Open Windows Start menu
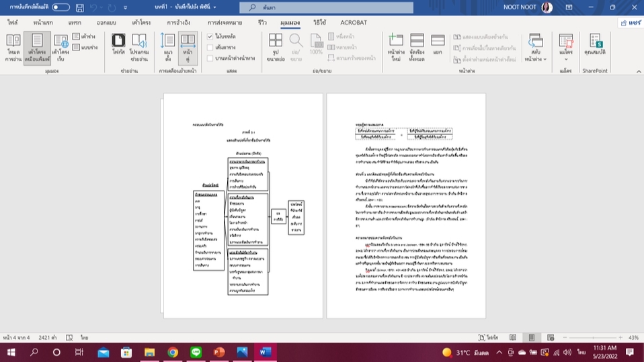644x362 pixels. [x=11, y=352]
